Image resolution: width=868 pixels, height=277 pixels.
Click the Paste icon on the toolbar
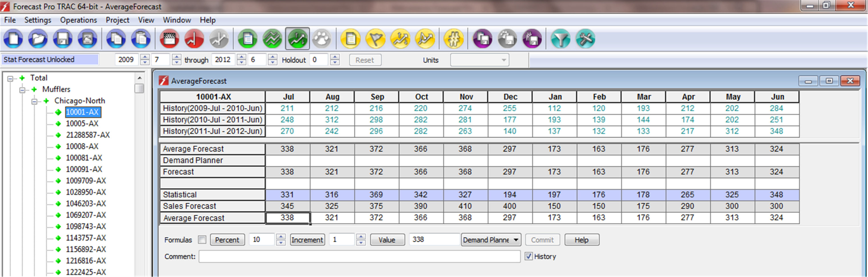coord(141,39)
